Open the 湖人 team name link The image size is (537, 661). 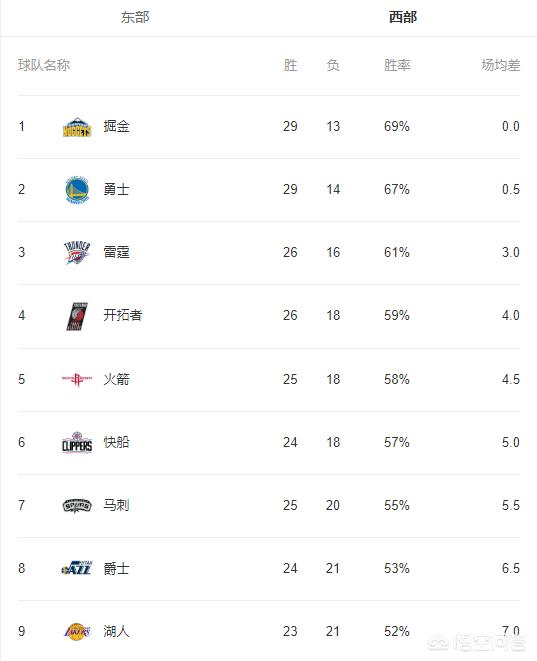(116, 631)
